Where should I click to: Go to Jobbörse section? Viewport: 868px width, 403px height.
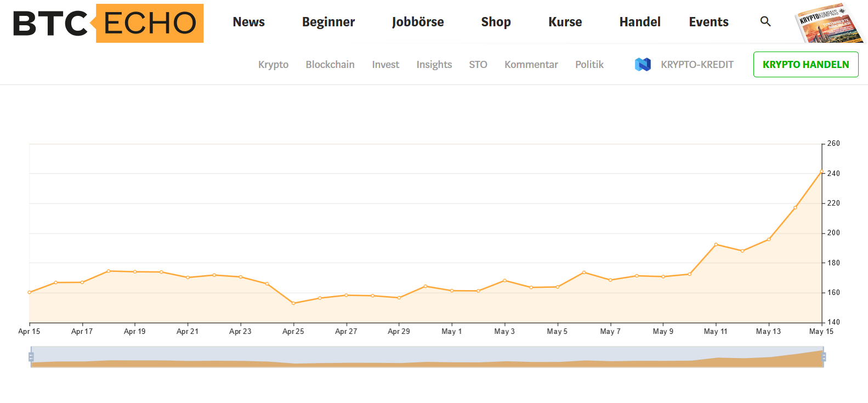coord(418,22)
